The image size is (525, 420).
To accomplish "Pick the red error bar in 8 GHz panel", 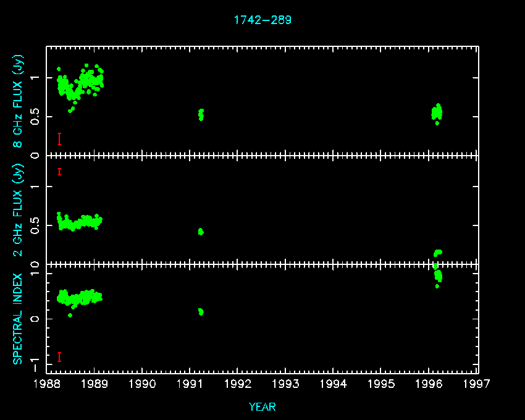I will (59, 139).
